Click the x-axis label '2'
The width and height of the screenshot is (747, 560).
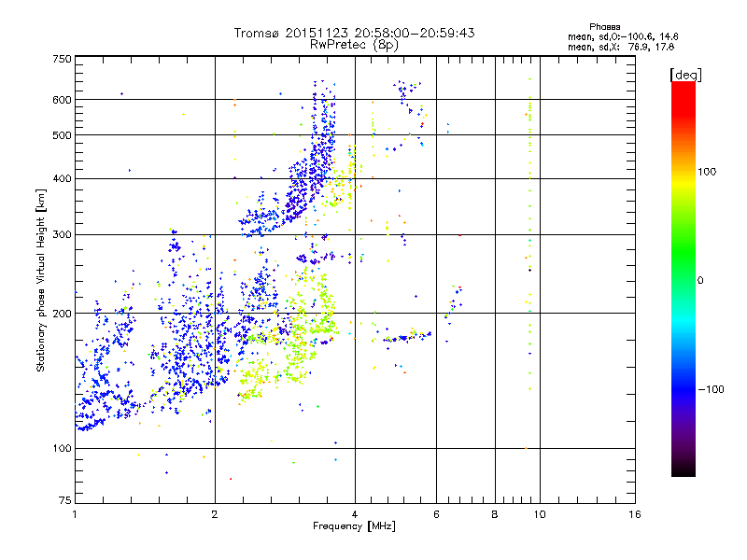[x=215, y=514]
